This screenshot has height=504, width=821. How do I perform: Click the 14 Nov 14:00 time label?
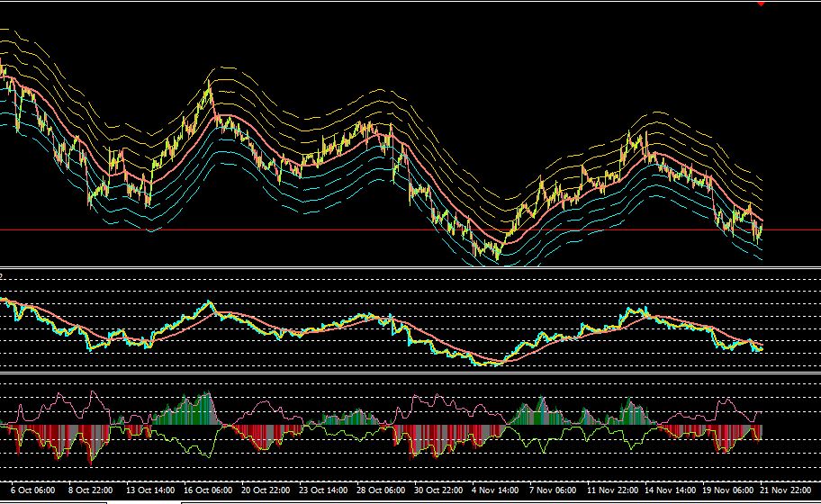point(670,490)
